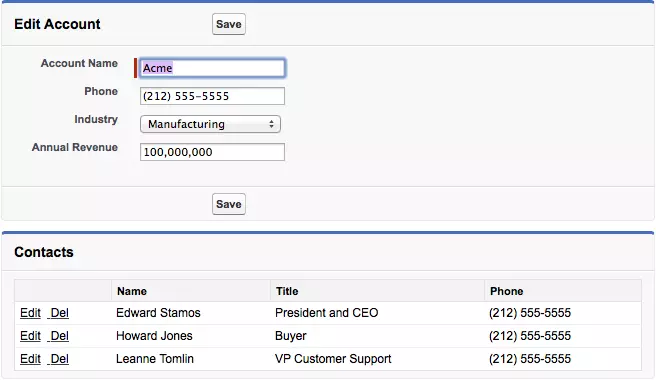This screenshot has width=656, height=380.
Task: Click the Industry label
Action: (x=96, y=119)
